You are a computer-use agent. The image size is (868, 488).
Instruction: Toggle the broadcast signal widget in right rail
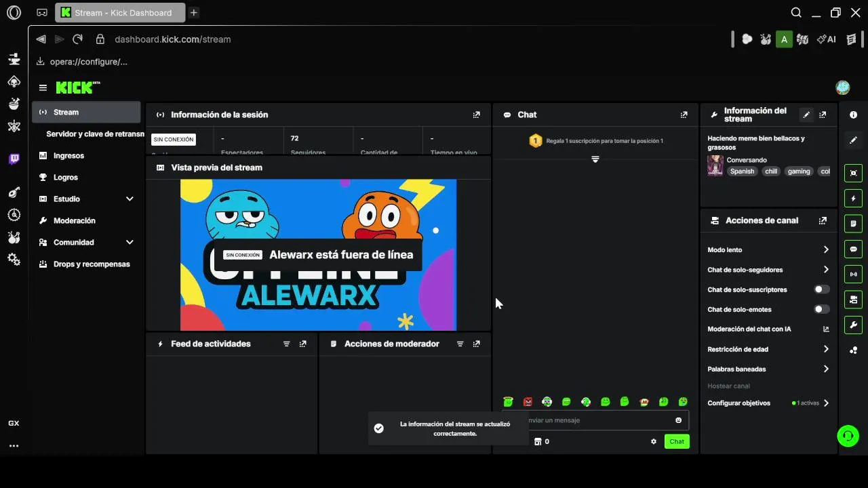(x=853, y=274)
